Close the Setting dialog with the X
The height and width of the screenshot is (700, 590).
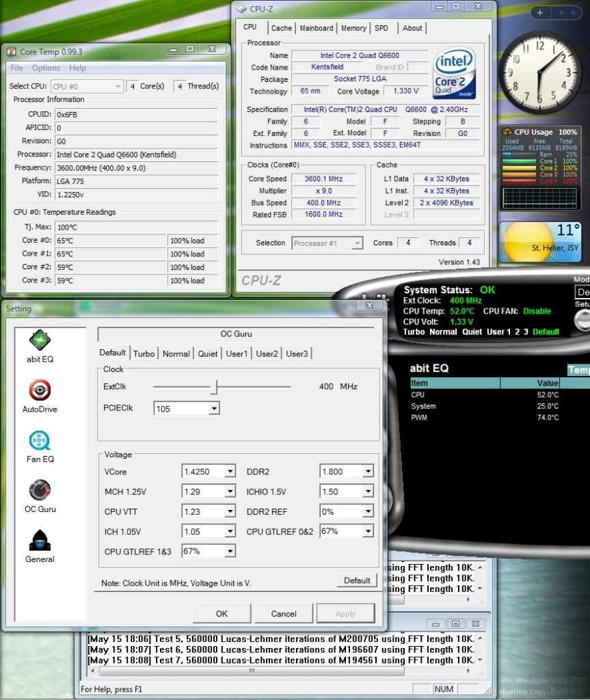(369, 306)
